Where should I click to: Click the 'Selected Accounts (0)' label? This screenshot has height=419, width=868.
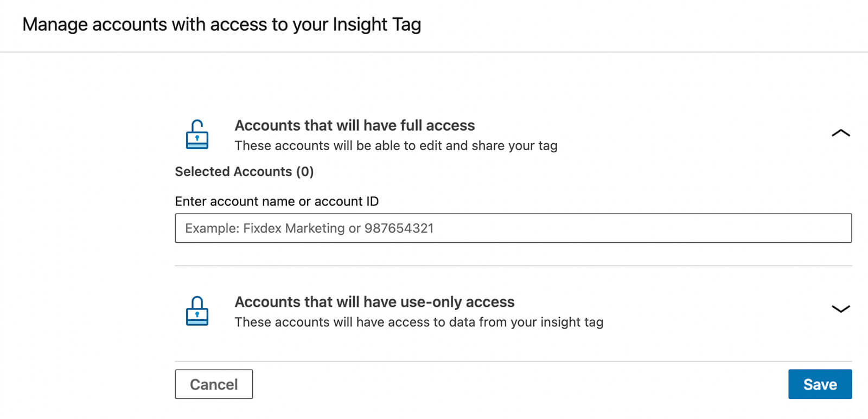click(244, 172)
